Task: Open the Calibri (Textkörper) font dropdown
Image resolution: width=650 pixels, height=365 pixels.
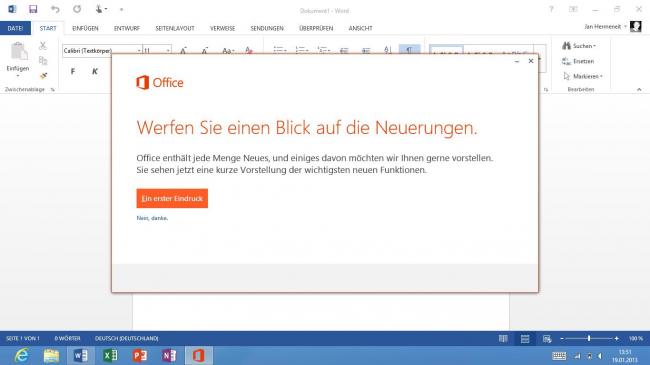Action: 139,51
